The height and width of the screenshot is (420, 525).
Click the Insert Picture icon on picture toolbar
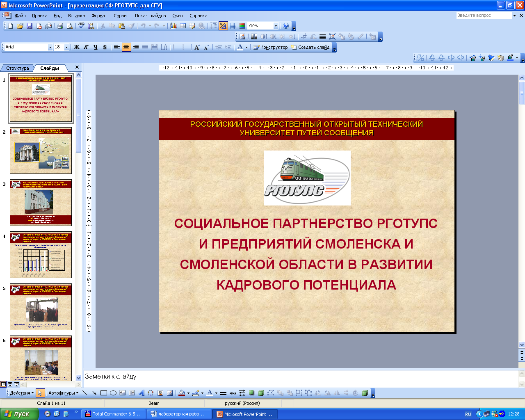(x=242, y=37)
